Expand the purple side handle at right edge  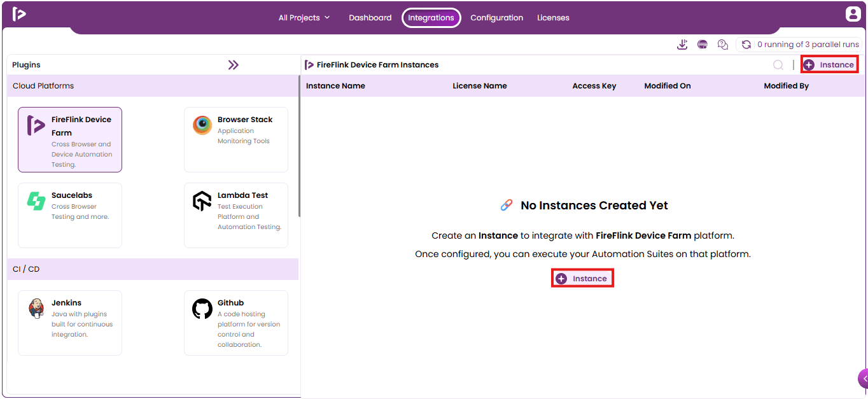click(863, 379)
